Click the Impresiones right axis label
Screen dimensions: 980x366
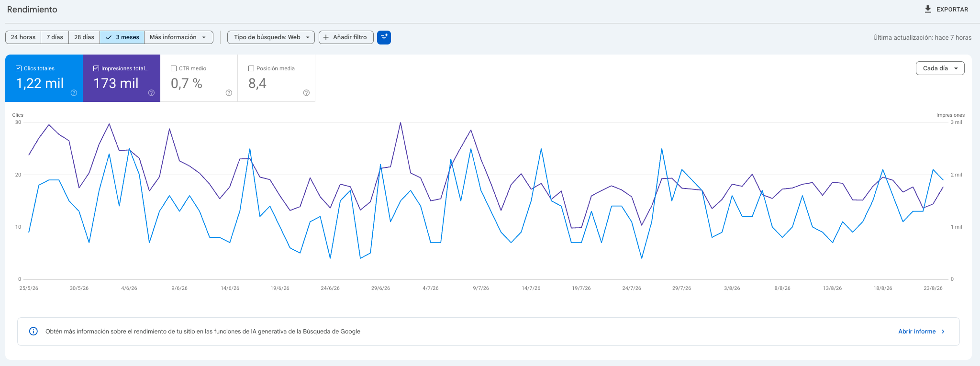click(950, 115)
